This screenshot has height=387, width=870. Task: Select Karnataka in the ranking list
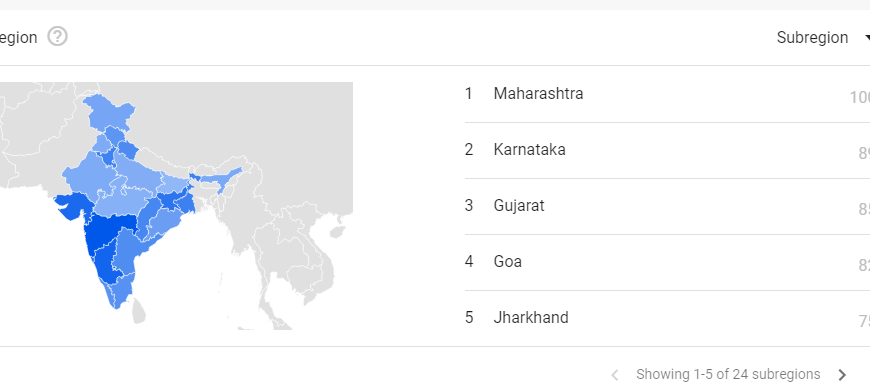tap(667, 150)
